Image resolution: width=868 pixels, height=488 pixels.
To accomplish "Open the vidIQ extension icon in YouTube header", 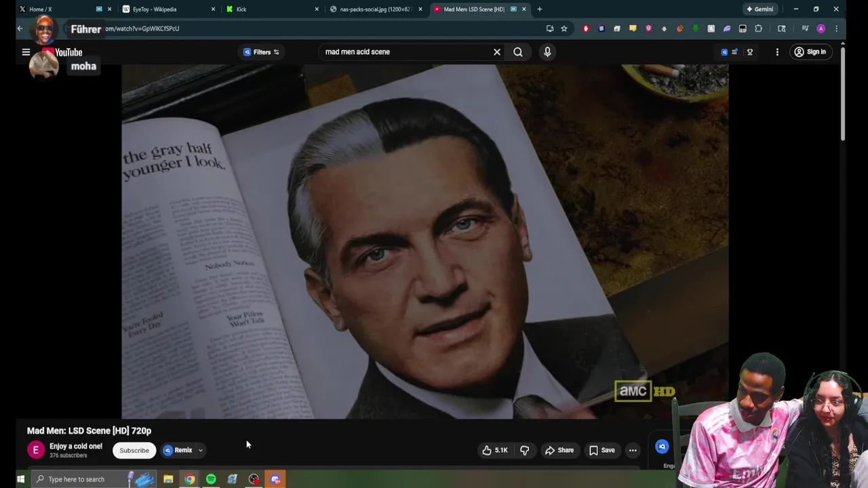I will click(x=724, y=52).
